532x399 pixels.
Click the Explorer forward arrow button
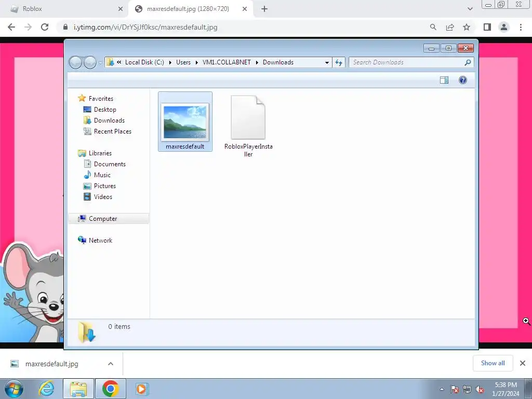click(x=90, y=62)
